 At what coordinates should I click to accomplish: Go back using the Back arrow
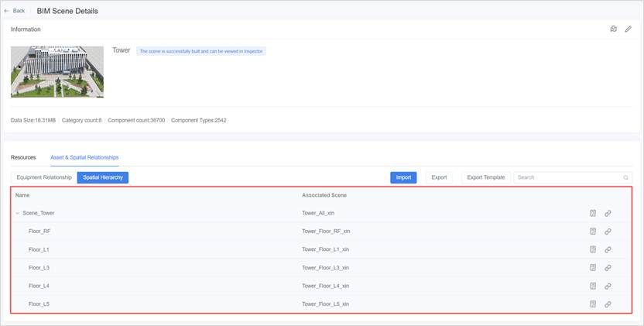tap(15, 11)
